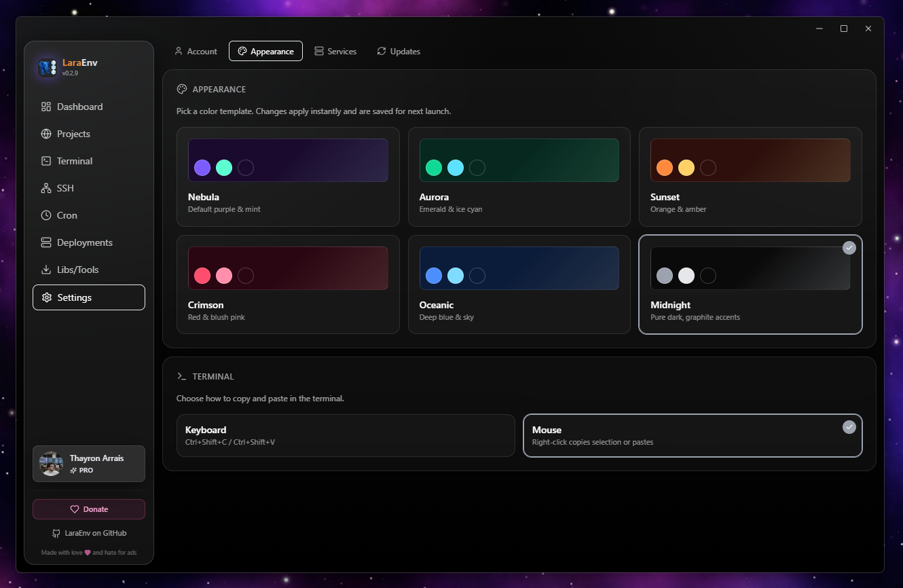Image resolution: width=903 pixels, height=588 pixels.
Task: Click Oceanic deep blue swatch
Action: coord(434,276)
